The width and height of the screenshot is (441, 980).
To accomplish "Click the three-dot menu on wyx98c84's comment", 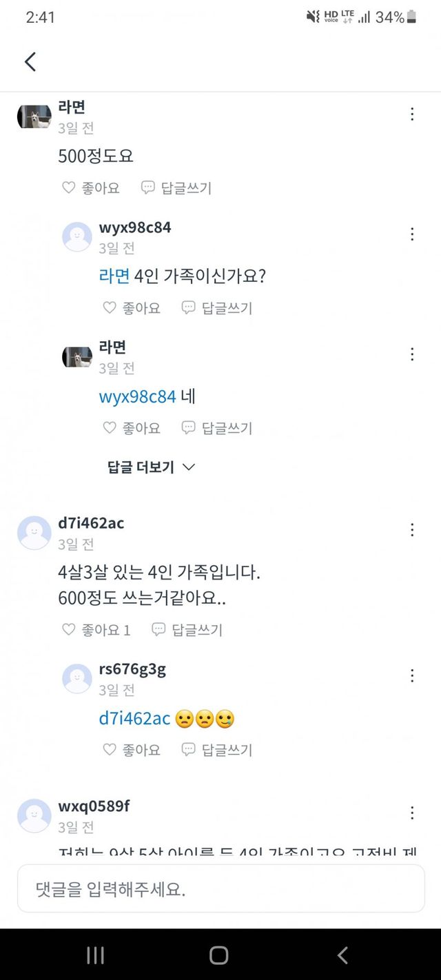I will coord(412,234).
